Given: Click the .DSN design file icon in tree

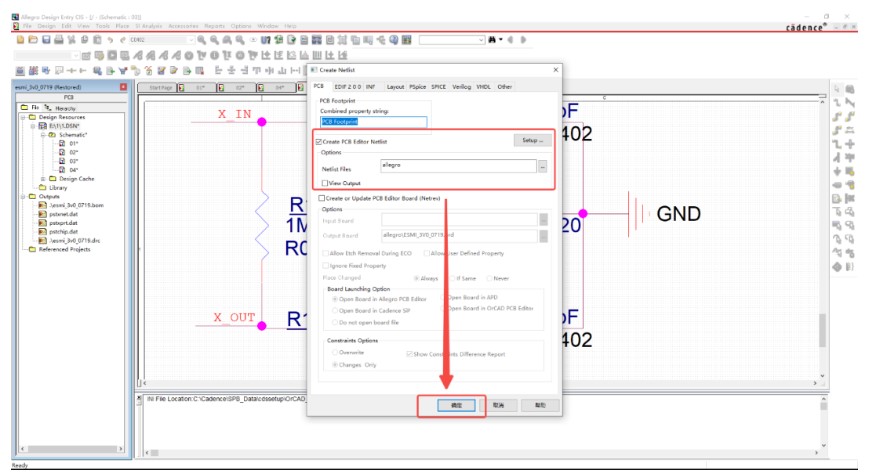Looking at the screenshot, I should pyautogui.click(x=42, y=126).
